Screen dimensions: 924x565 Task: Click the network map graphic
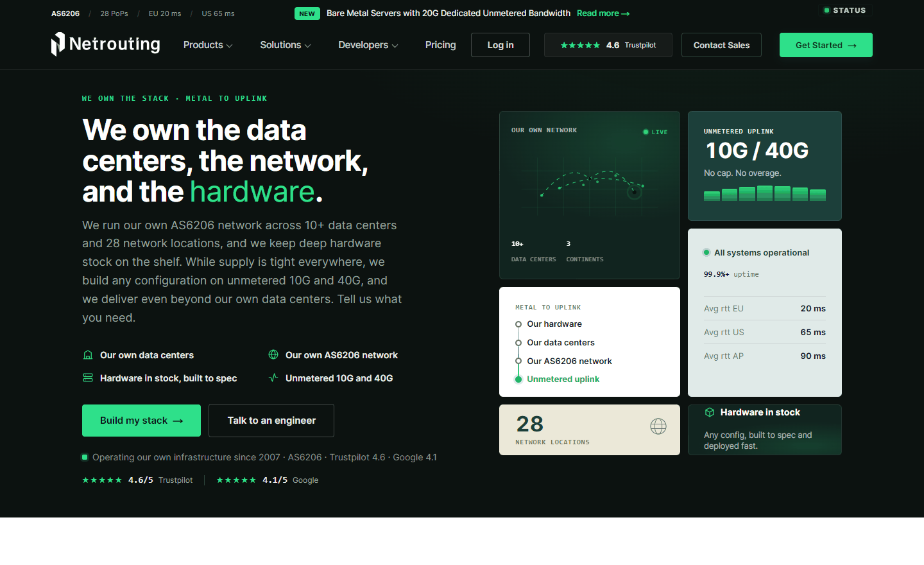590,186
